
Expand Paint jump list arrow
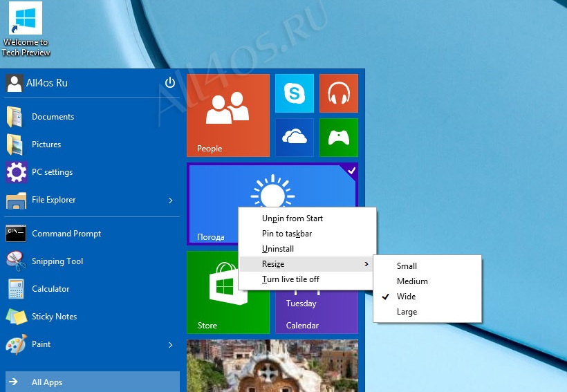(171, 345)
